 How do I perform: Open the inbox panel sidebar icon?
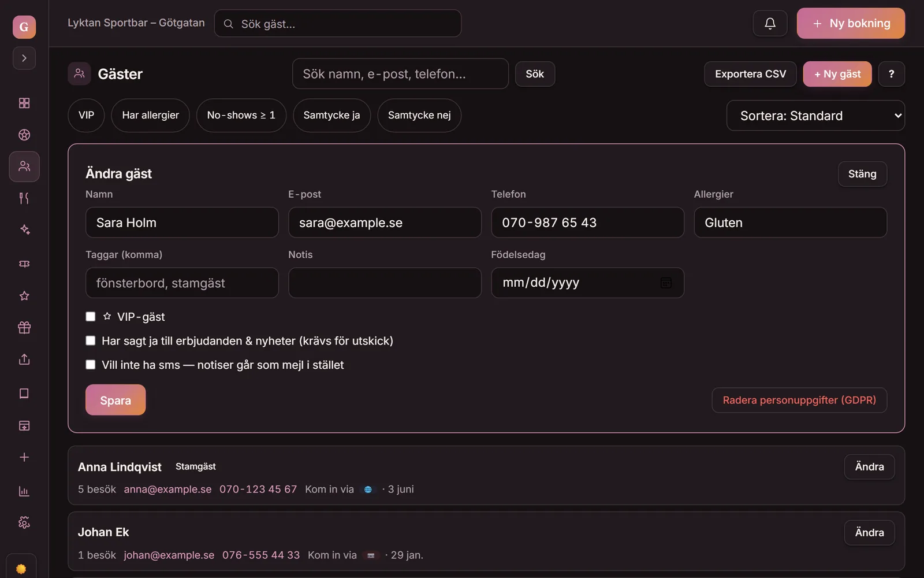point(24,426)
